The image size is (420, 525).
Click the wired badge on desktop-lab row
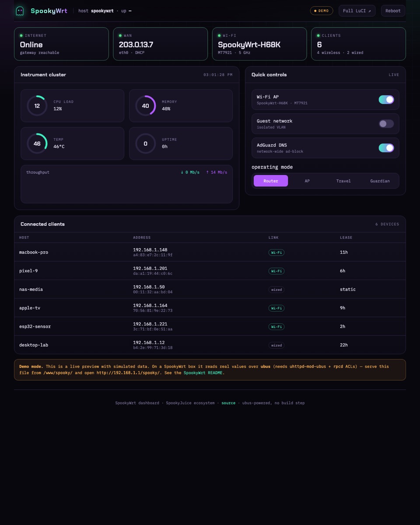[x=276, y=345]
